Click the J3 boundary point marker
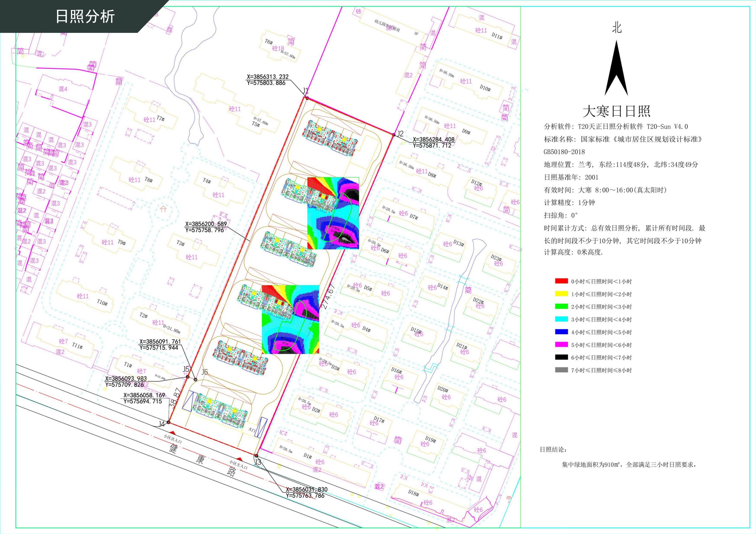Screen dimensions: 756x534 256,456
